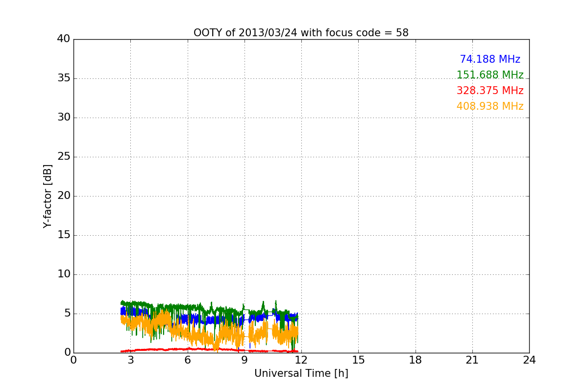This screenshot has height=392, width=588.
Task: Click the y-axis tick label '35'
Action: tap(64, 78)
